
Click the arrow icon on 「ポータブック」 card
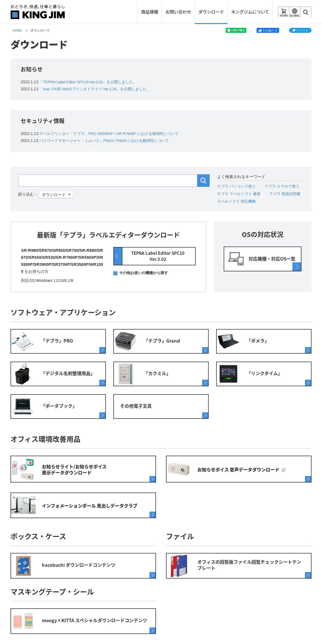point(102,415)
